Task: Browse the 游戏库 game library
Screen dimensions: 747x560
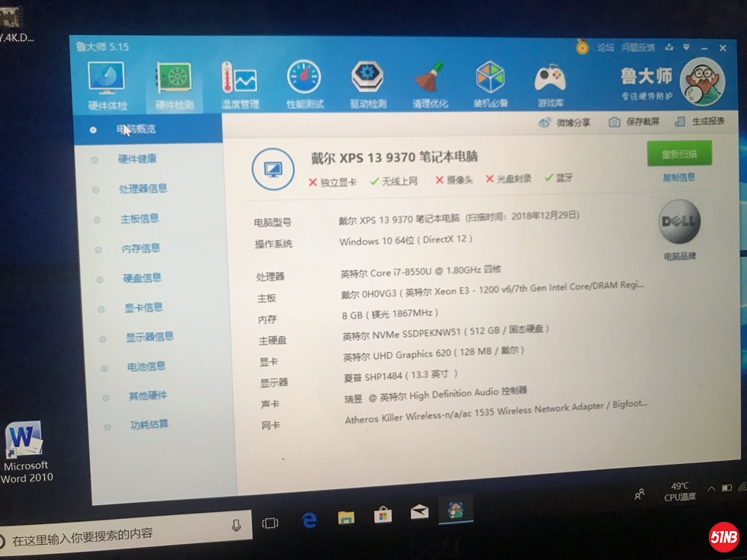Action: click(550, 80)
